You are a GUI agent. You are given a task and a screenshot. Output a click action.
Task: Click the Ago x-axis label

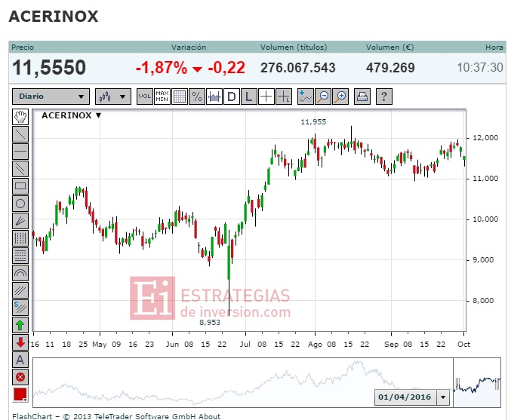(315, 345)
